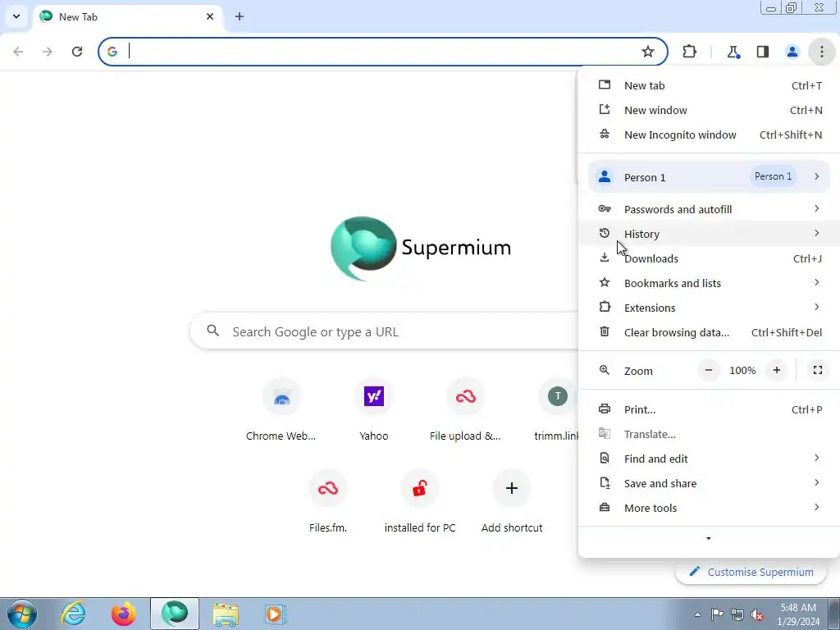840x630 pixels.
Task: Click the 100% zoom level value
Action: (x=742, y=370)
